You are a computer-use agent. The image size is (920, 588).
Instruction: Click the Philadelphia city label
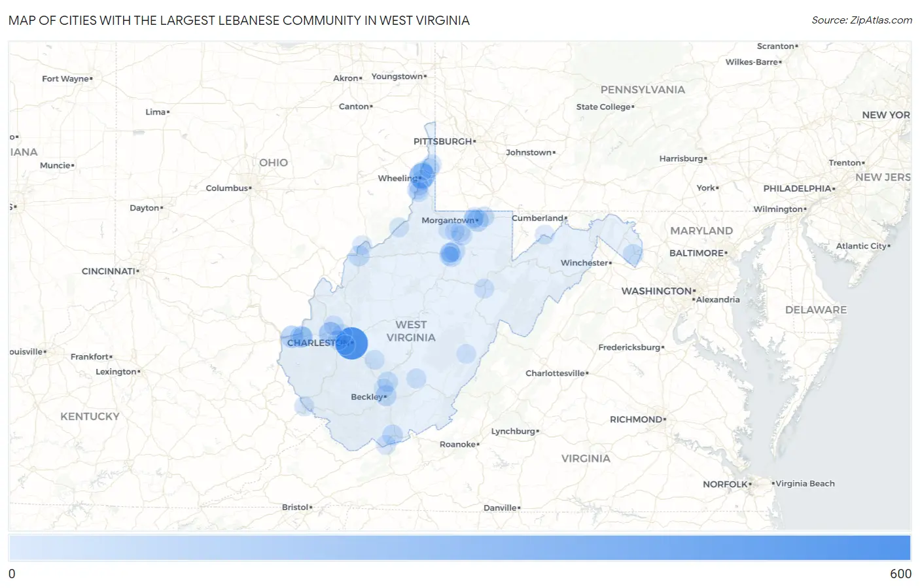tap(797, 188)
